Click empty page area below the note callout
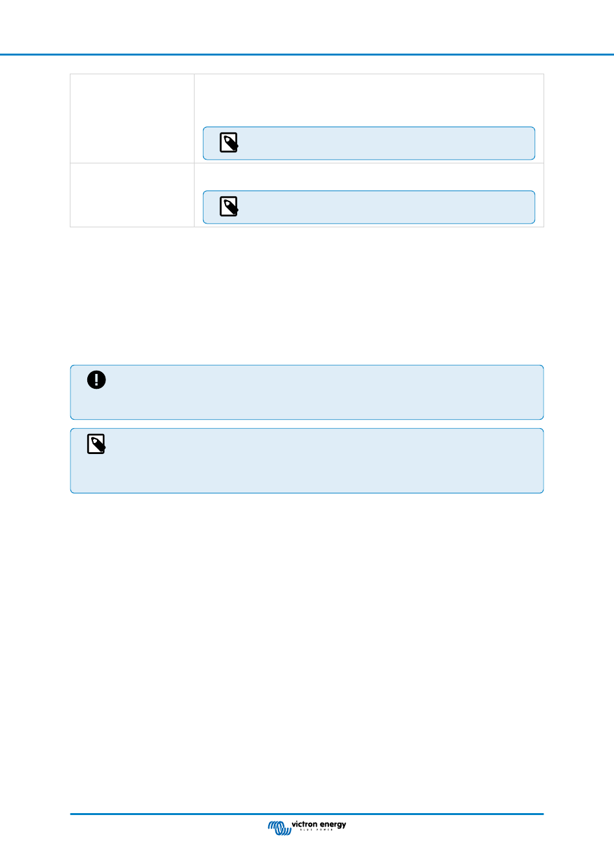 [307, 652]
